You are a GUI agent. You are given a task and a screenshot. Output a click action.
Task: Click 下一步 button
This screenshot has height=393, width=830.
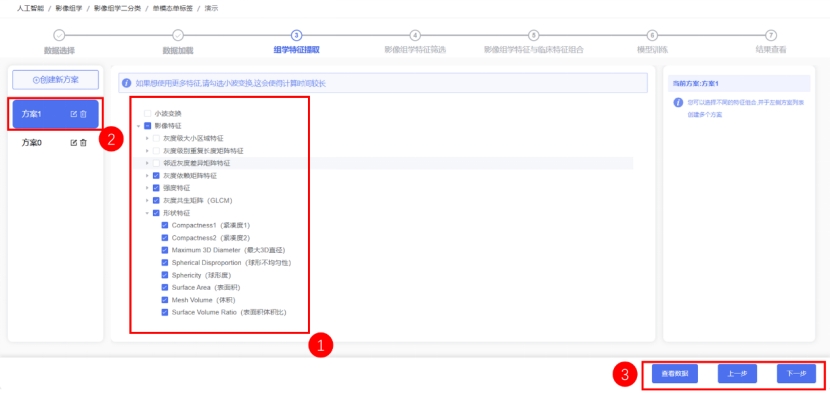(x=796, y=373)
